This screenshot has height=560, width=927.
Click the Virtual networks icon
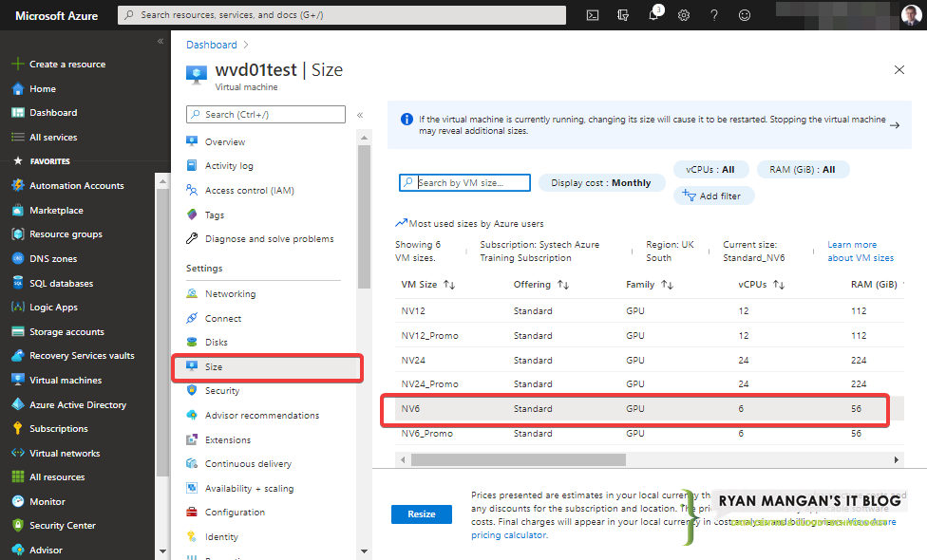click(x=18, y=453)
